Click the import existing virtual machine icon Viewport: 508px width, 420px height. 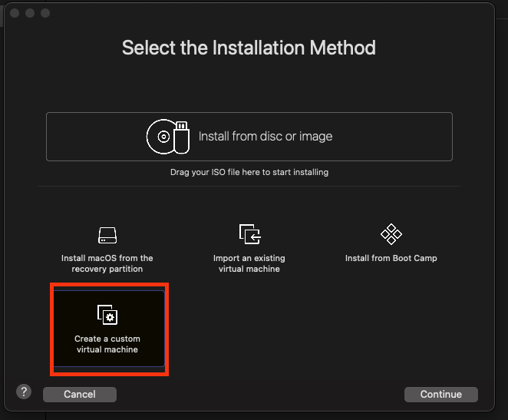(x=249, y=235)
